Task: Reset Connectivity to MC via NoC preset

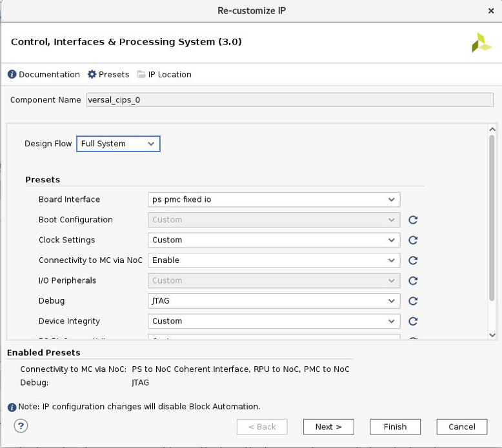Action: coord(413,260)
